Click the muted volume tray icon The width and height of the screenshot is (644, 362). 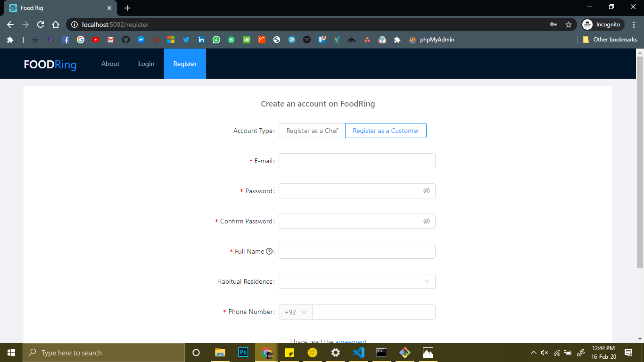click(545, 353)
